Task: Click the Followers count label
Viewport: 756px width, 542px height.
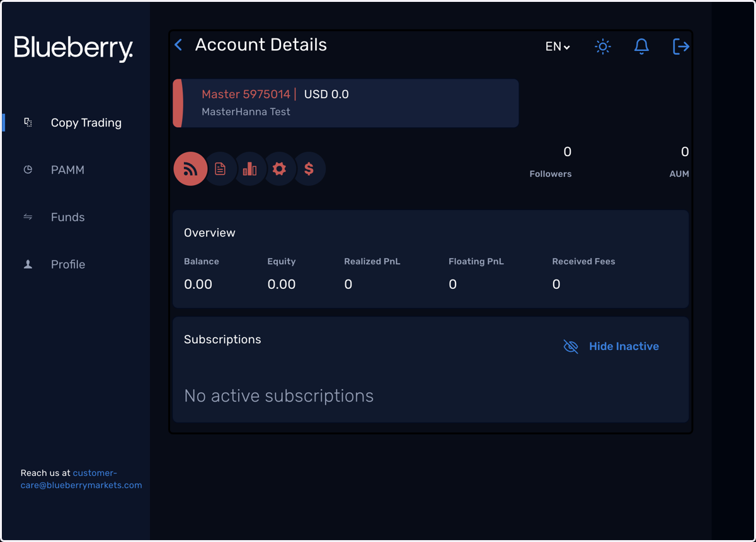Action: click(x=551, y=174)
